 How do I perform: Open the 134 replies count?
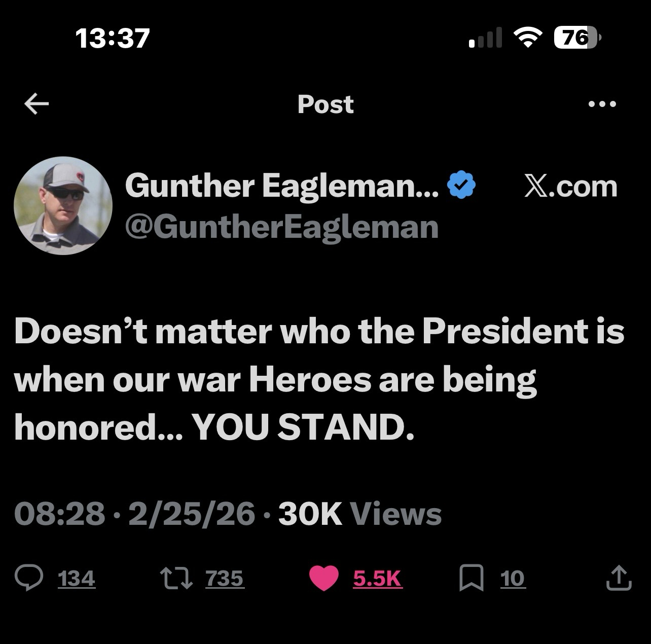(x=77, y=579)
